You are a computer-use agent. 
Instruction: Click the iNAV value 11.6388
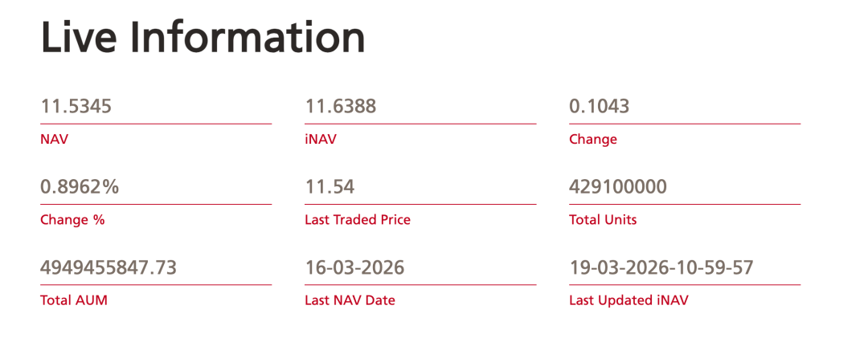tap(340, 106)
